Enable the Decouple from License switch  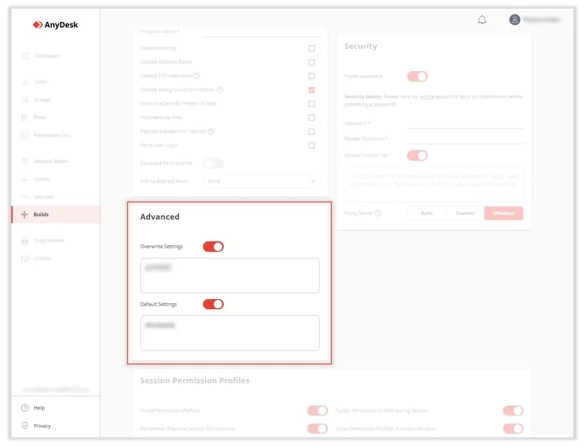[x=213, y=163]
